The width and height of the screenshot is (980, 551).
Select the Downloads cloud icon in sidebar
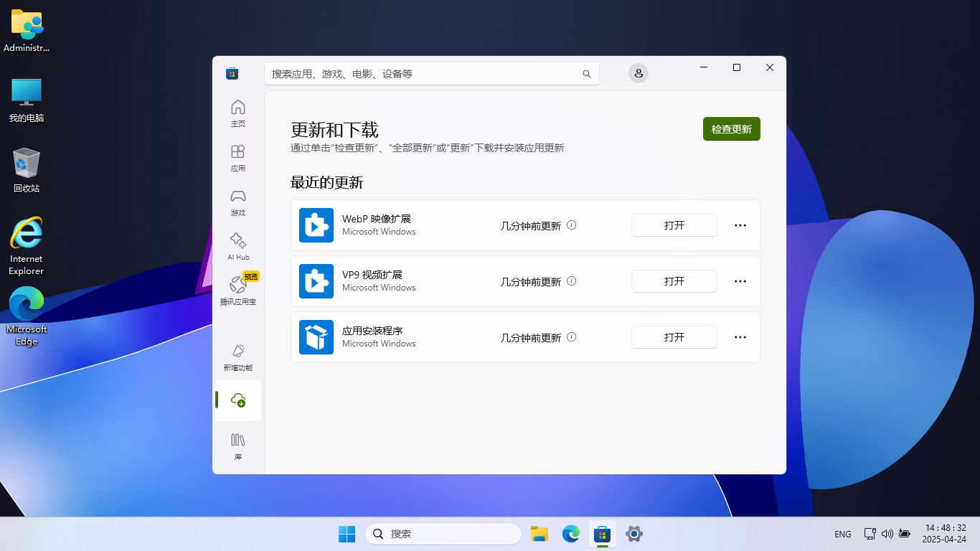pyautogui.click(x=238, y=400)
